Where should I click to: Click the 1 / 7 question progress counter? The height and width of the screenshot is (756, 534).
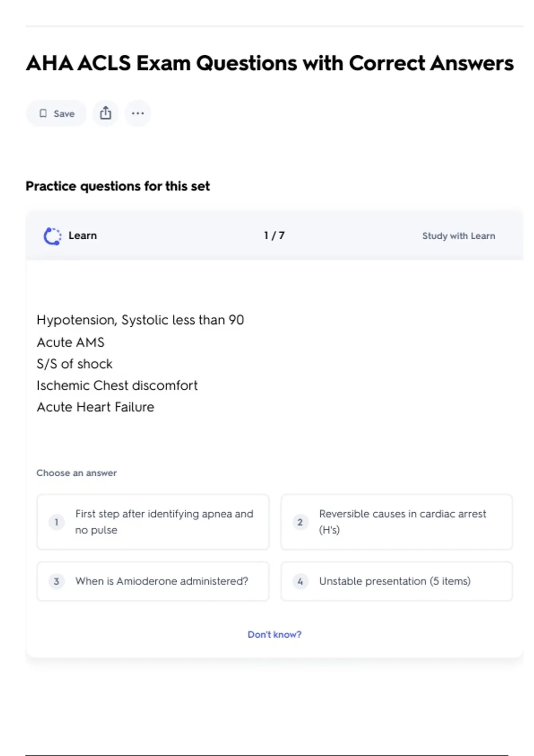click(274, 236)
